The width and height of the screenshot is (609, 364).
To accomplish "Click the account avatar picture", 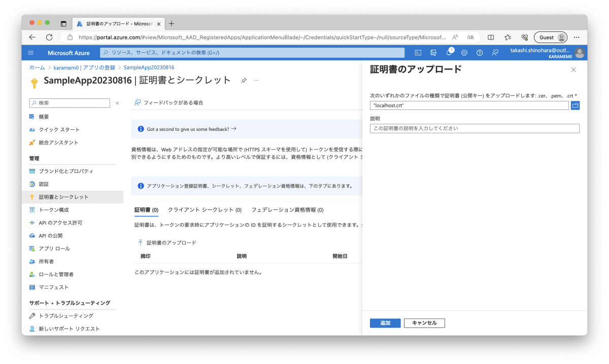I will [580, 53].
